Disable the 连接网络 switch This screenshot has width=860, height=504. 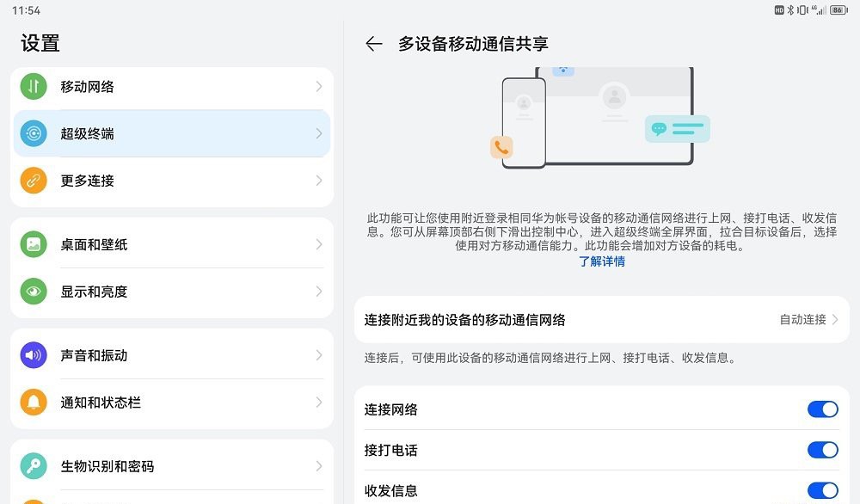823,409
